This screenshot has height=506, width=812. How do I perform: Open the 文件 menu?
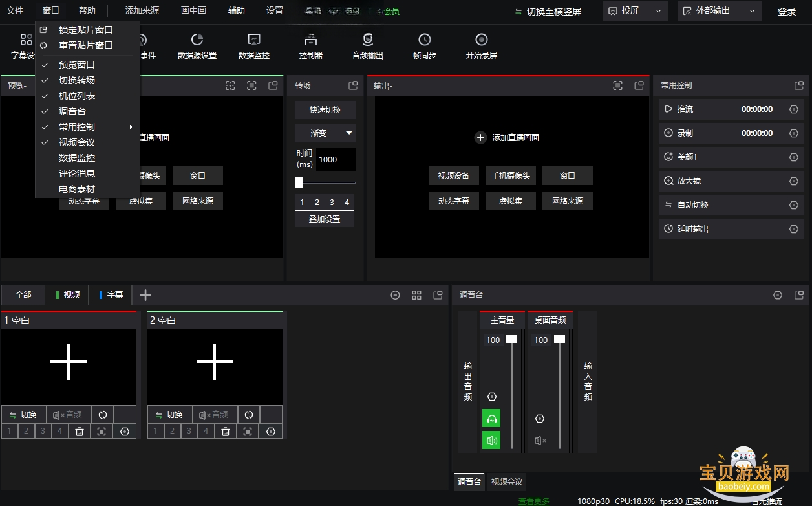15,10
